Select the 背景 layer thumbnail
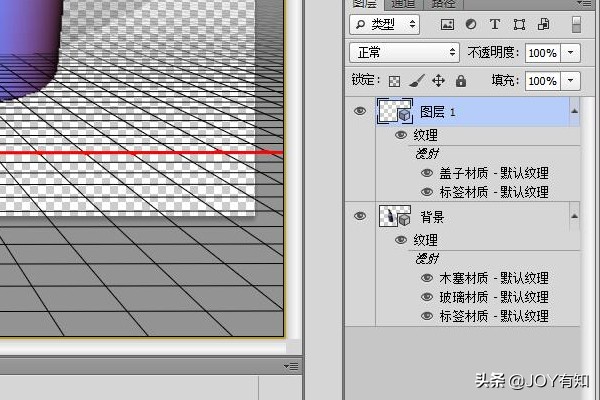600x400 pixels. coord(395,216)
